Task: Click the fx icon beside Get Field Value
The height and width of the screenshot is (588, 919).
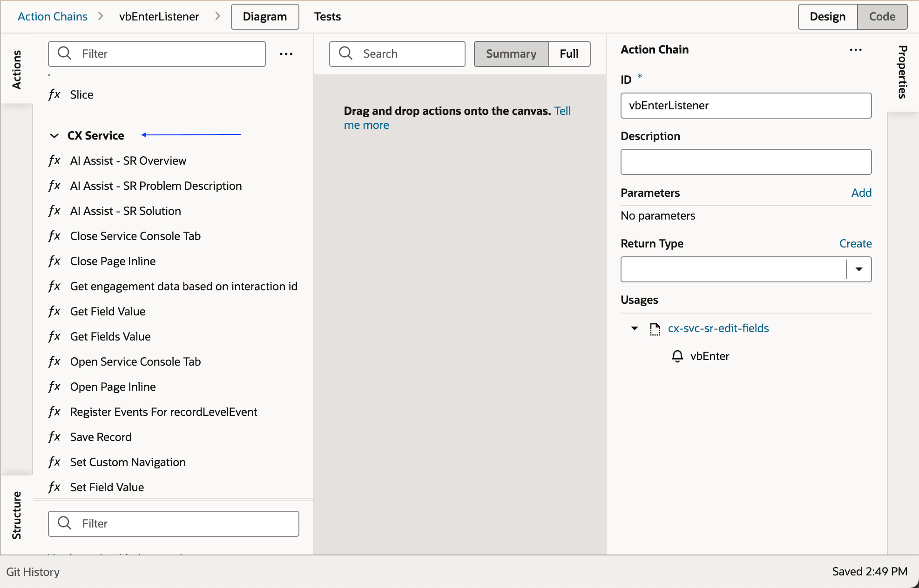Action: coord(54,311)
